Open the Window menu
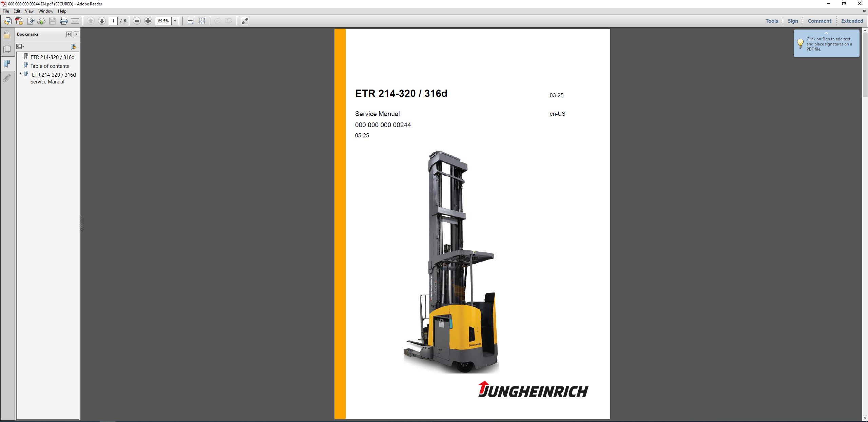The height and width of the screenshot is (422, 868). click(46, 11)
